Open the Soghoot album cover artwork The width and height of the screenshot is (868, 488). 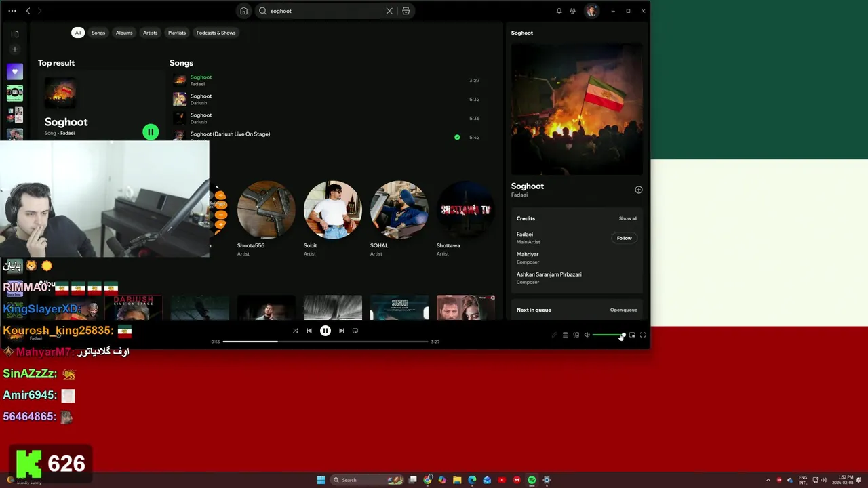pos(576,109)
